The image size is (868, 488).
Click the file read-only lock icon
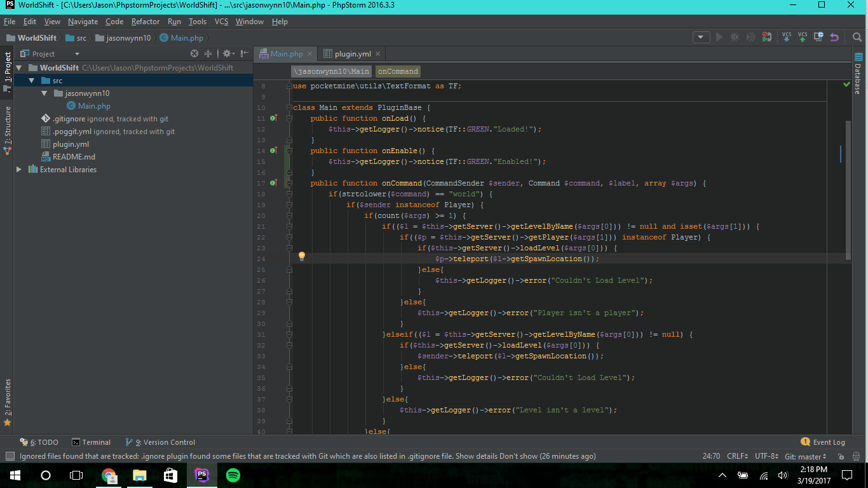click(841, 456)
